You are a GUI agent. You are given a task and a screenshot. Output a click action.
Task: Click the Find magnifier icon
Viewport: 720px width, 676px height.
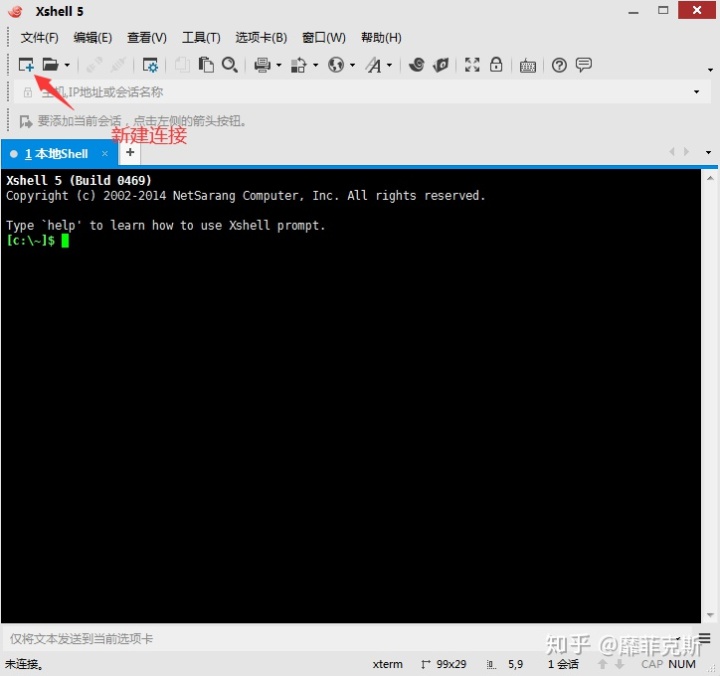230,65
